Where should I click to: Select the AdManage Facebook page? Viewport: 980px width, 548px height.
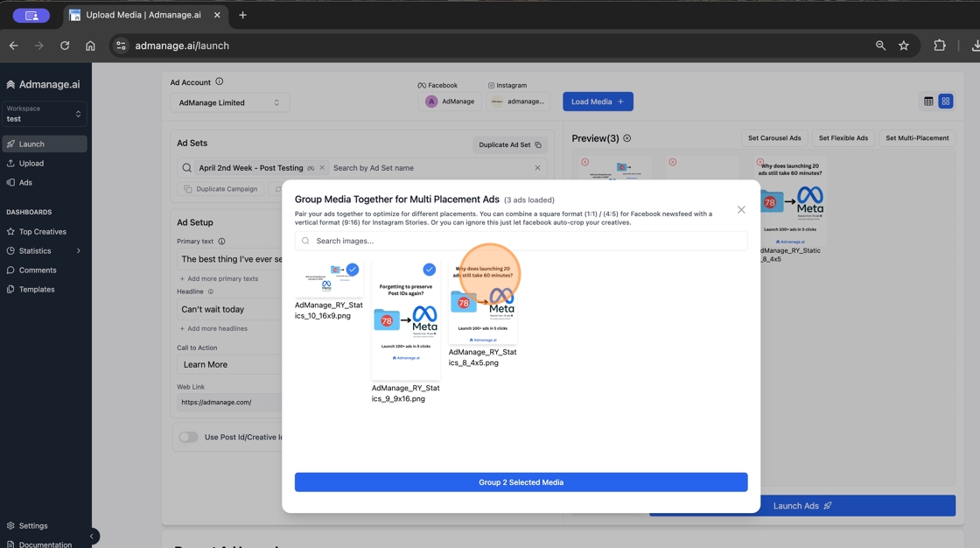tap(450, 102)
